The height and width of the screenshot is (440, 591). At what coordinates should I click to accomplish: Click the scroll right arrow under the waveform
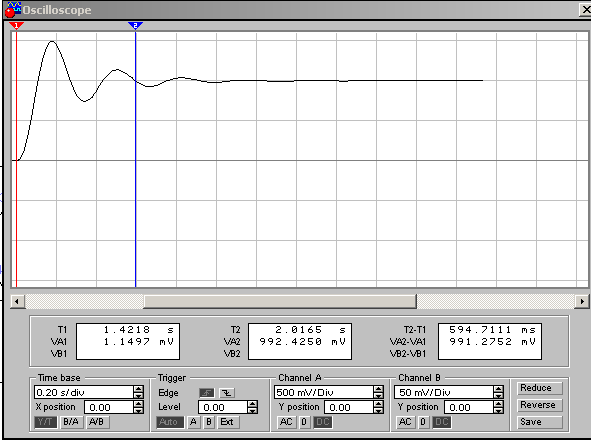(582, 301)
